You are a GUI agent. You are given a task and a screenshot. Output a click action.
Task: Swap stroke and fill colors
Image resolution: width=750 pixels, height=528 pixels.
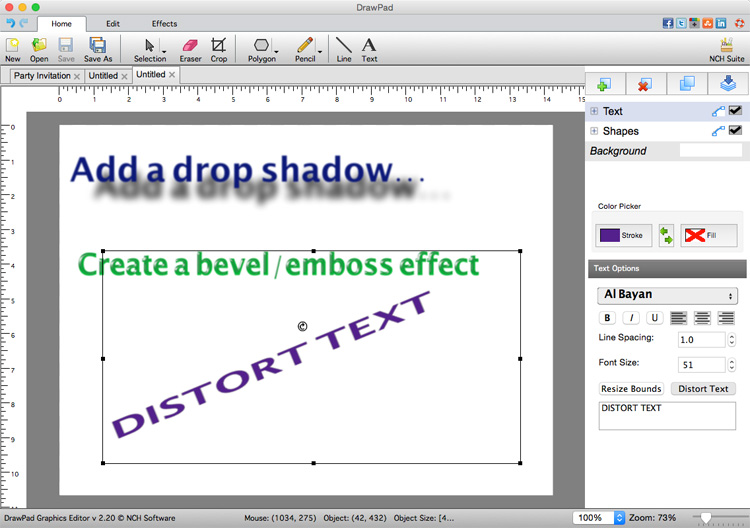[666, 236]
